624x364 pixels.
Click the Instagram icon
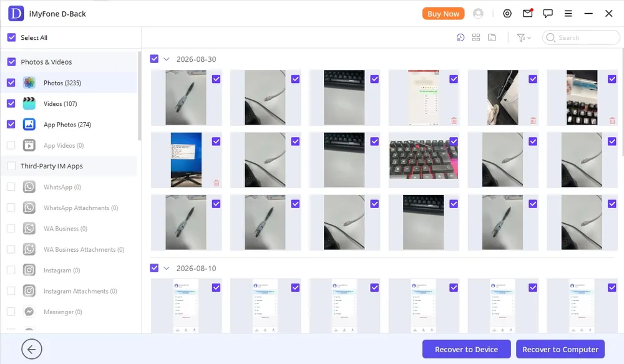click(x=29, y=271)
